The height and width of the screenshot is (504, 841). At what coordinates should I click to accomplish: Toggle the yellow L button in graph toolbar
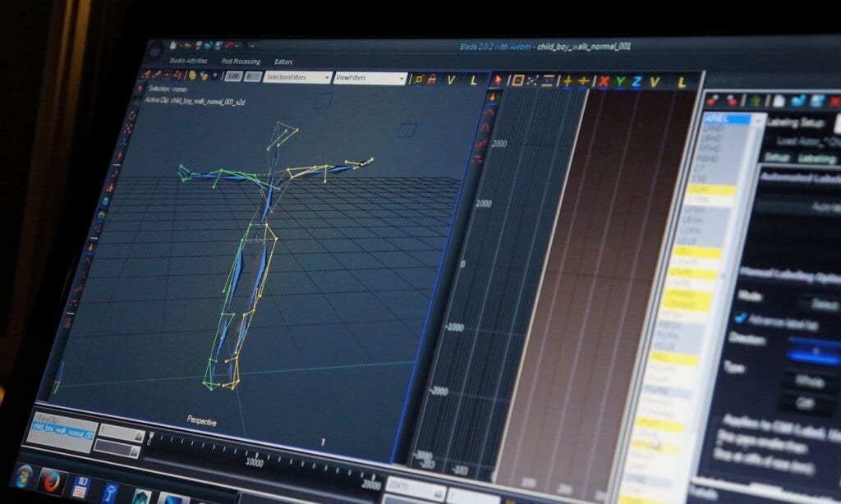[x=682, y=83]
